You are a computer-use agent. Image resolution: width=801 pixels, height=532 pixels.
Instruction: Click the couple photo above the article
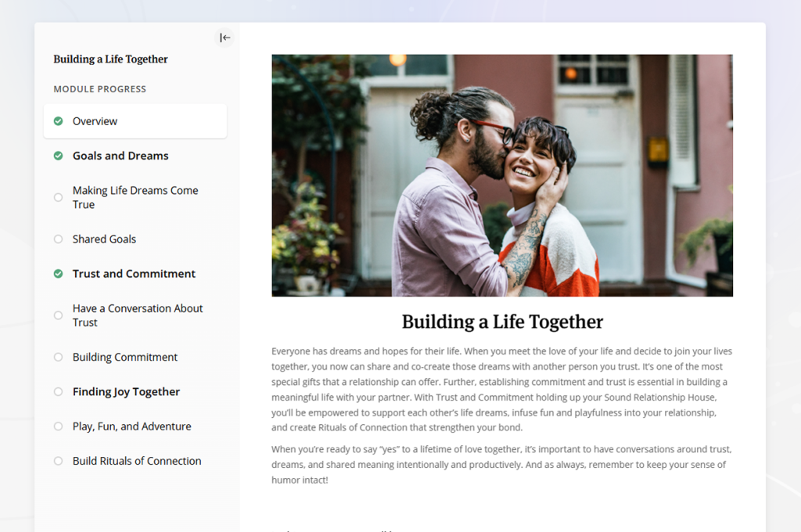[501, 174]
